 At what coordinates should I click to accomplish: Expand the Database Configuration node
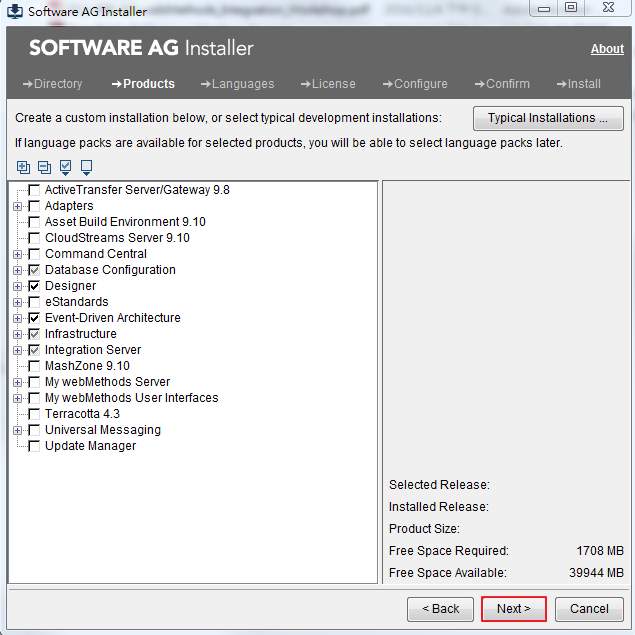[x=17, y=271]
